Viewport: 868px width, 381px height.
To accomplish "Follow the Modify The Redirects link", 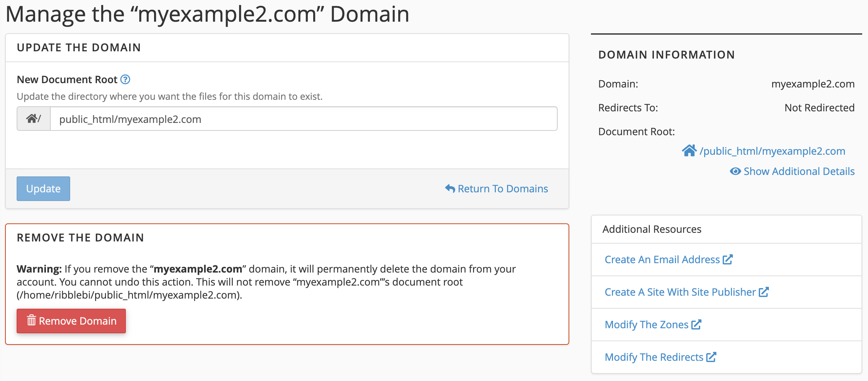I will (654, 357).
